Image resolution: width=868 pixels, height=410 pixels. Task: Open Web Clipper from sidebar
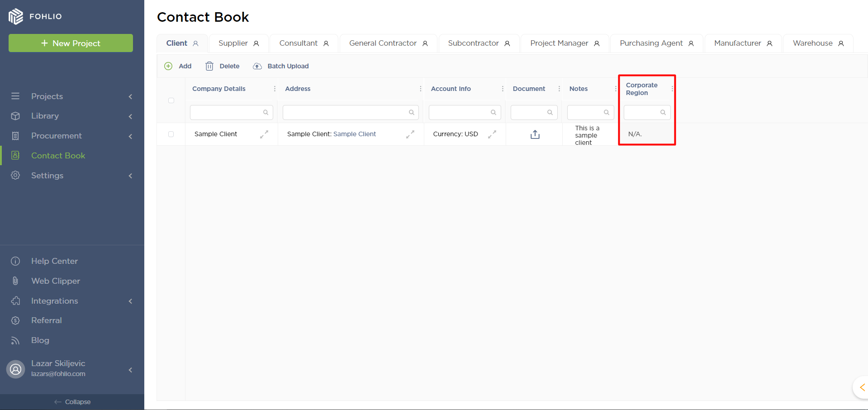[55, 281]
